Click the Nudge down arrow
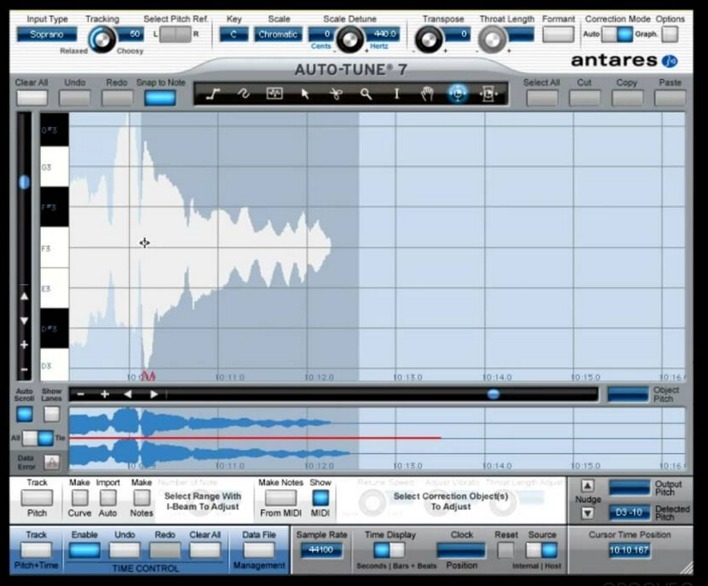The image size is (708, 586). point(587,513)
